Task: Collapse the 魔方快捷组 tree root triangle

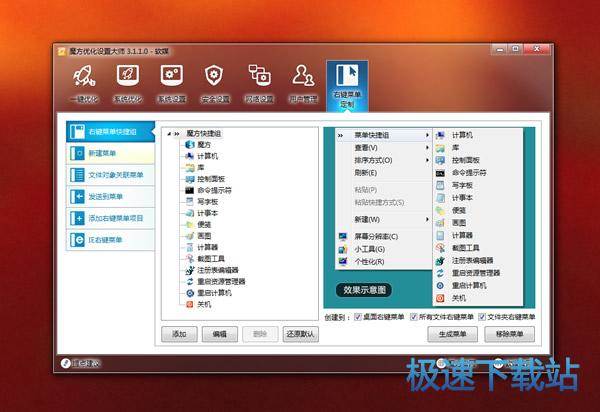Action: coord(169,134)
